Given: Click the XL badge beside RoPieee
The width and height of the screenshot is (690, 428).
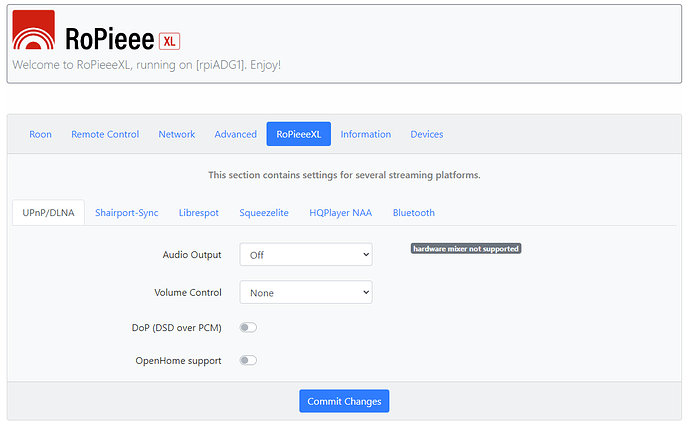Looking at the screenshot, I should tap(169, 41).
